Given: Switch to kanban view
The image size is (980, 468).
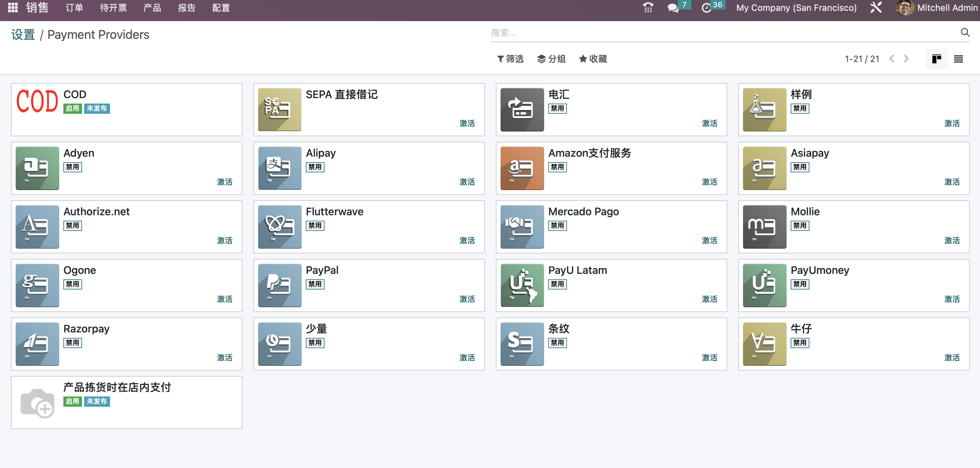Looking at the screenshot, I should (x=937, y=59).
